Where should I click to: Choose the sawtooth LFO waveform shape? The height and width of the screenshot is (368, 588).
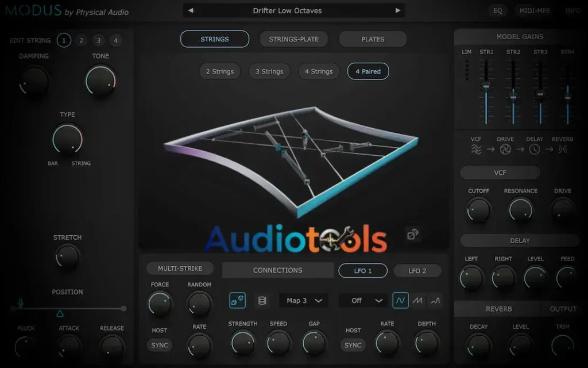click(417, 300)
